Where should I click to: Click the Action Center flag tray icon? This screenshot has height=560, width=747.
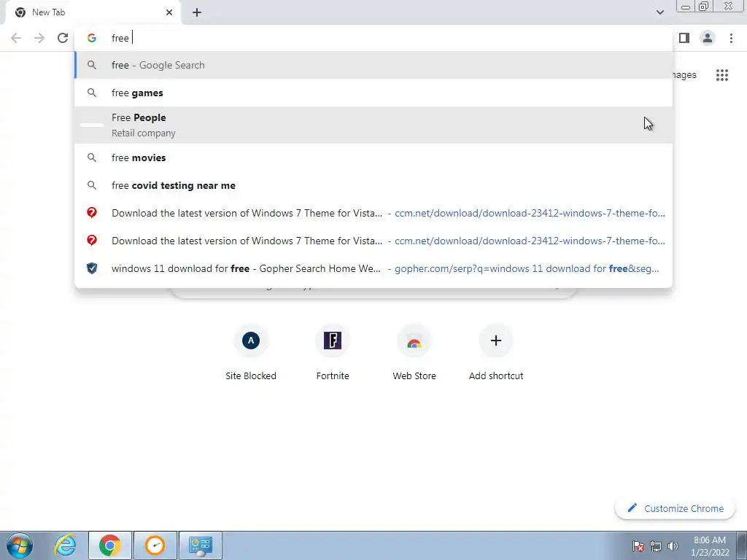click(638, 546)
